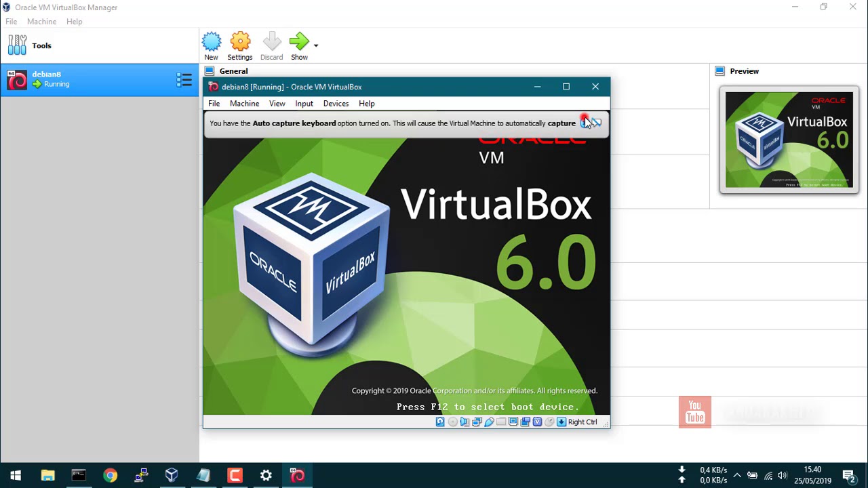The height and width of the screenshot is (488, 868).
Task: Click the display status icon
Action: (x=513, y=422)
